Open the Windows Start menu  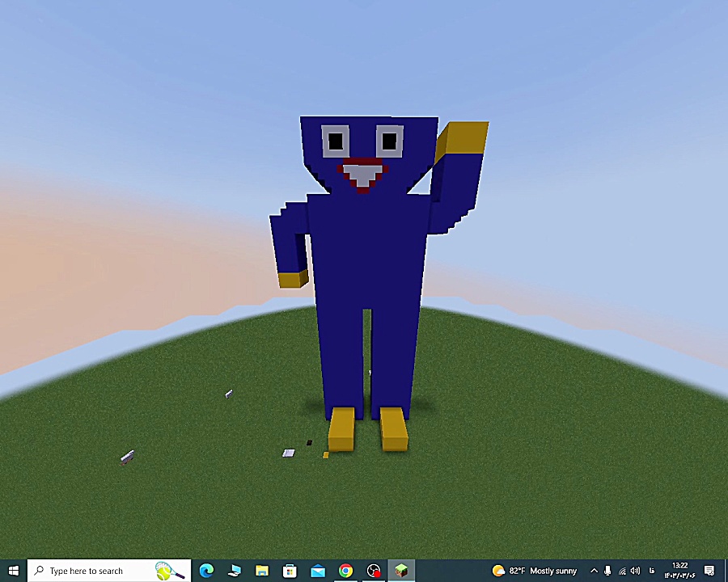(x=14, y=571)
